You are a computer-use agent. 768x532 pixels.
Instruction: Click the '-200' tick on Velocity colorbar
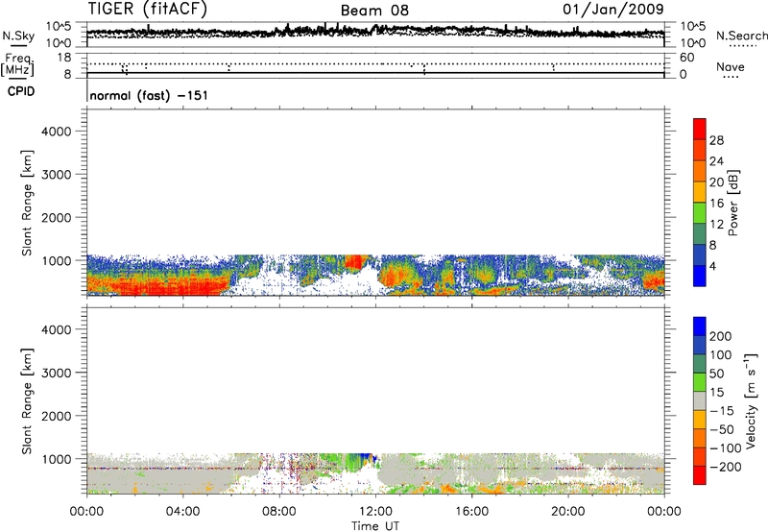coord(724,467)
